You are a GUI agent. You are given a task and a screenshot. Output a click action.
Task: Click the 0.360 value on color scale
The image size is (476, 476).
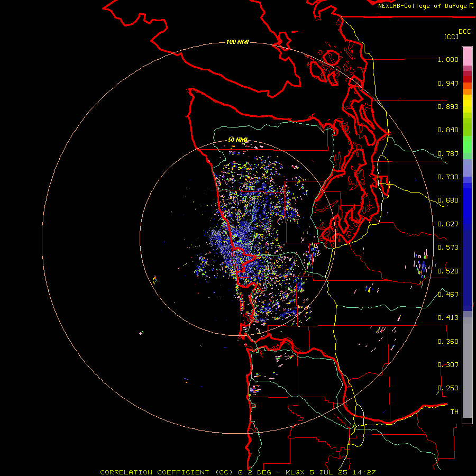[x=448, y=342]
